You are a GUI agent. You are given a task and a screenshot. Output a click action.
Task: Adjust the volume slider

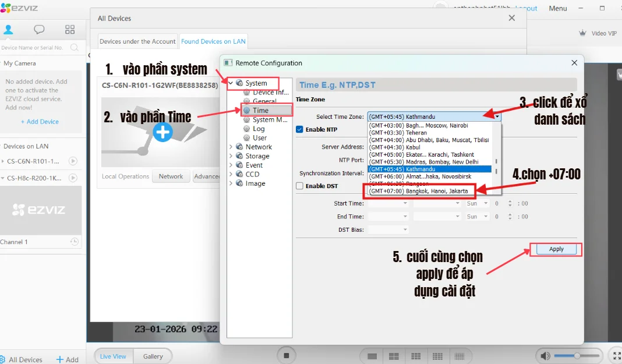[577, 356]
